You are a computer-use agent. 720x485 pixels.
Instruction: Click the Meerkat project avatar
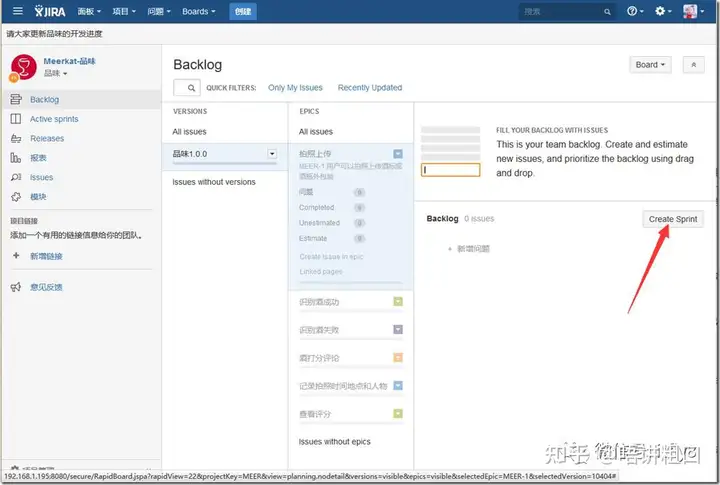(x=23, y=68)
